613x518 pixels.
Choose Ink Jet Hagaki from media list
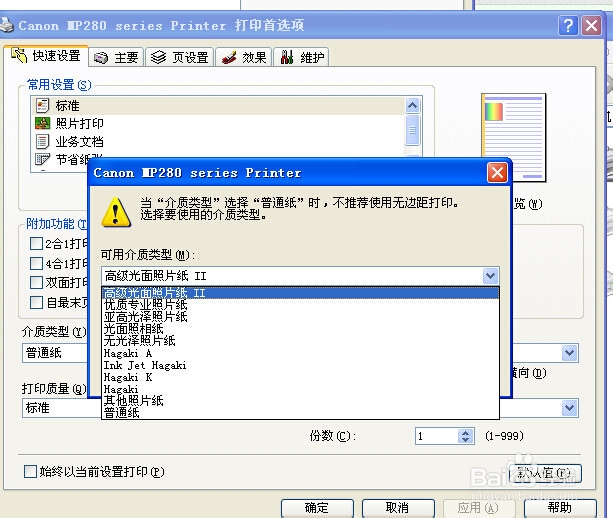pyautogui.click(x=300, y=365)
